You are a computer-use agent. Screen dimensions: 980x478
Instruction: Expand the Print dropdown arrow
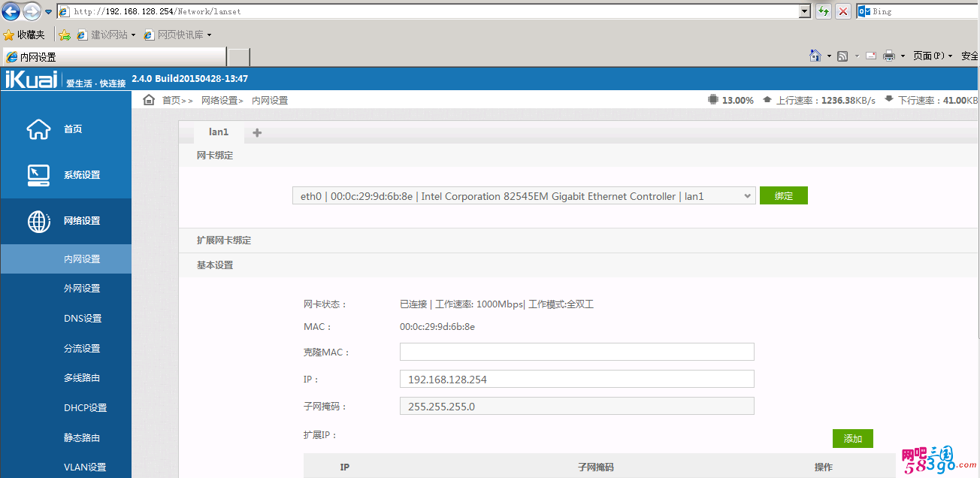(903, 56)
